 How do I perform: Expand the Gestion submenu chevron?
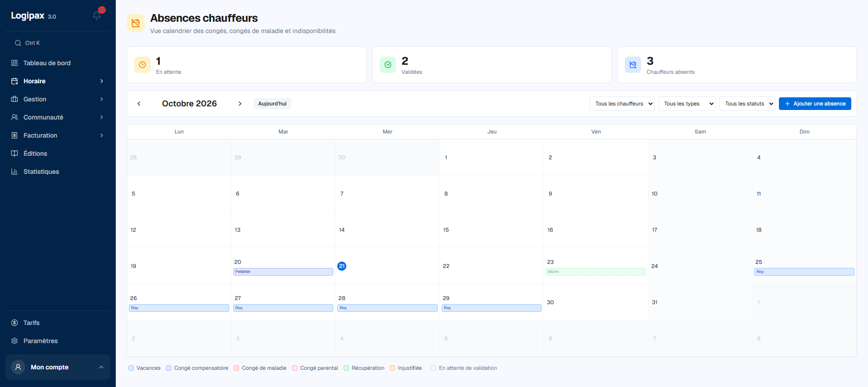coord(102,99)
